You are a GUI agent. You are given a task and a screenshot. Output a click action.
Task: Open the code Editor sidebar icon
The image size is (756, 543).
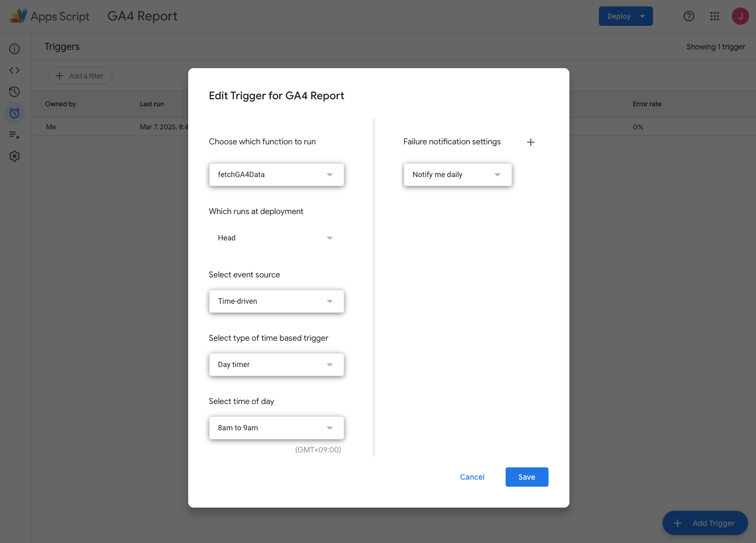tap(14, 70)
